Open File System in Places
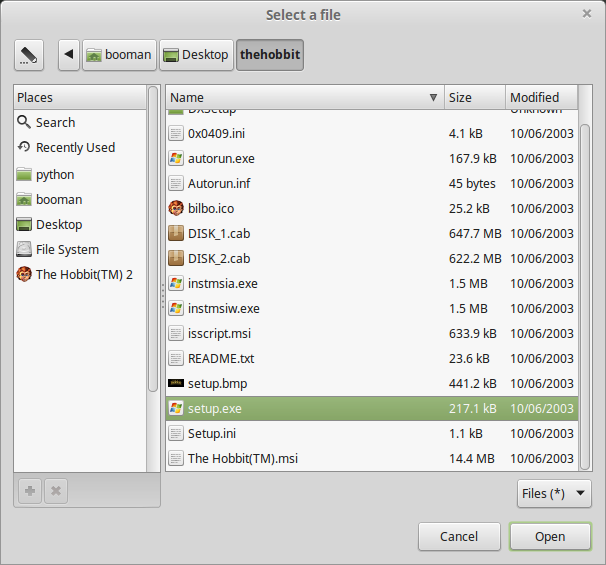Screen dimensions: 606x565 click(x=80, y=250)
